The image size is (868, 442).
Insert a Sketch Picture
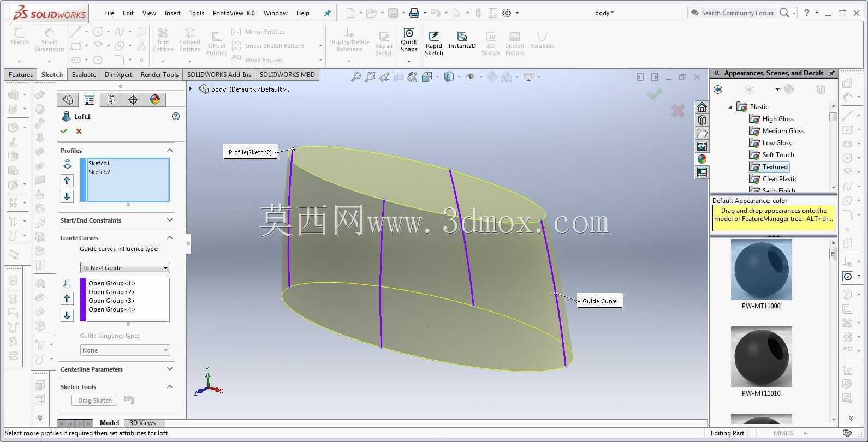515,44
